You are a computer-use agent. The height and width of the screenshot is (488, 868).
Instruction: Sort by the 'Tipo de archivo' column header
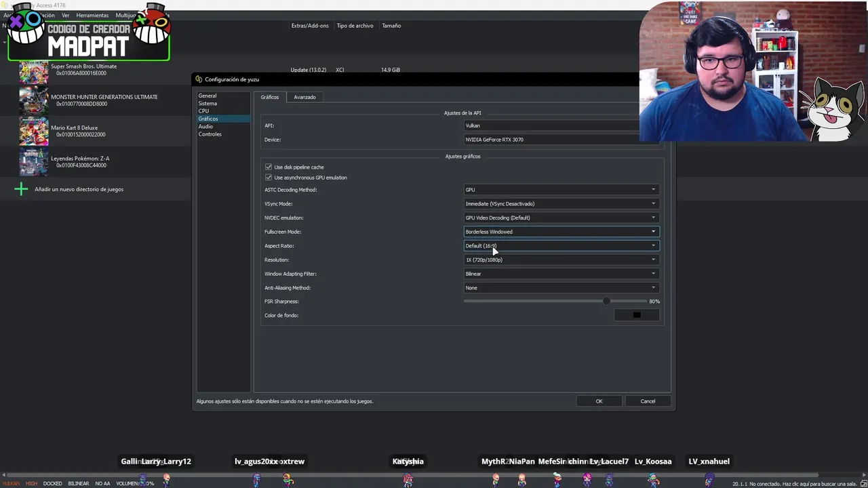(x=355, y=26)
